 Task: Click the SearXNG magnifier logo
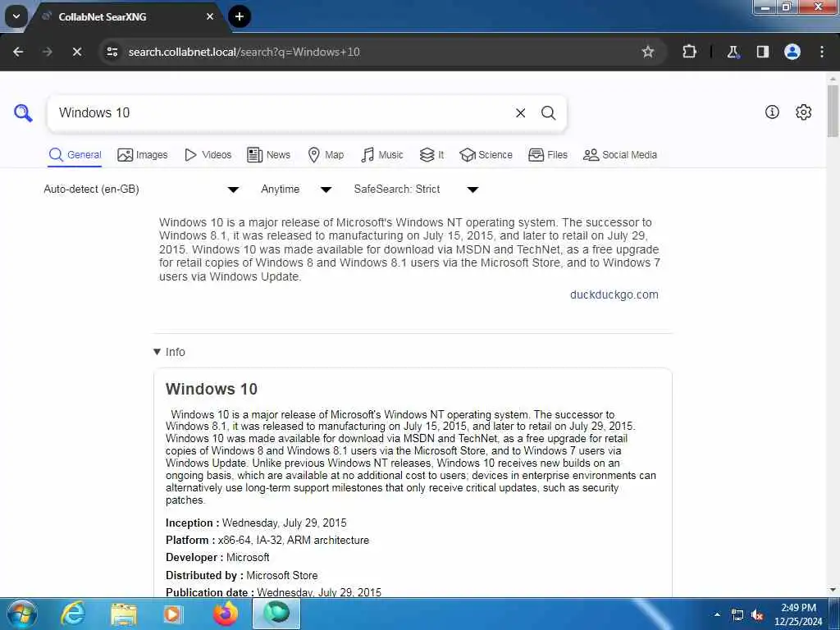[x=23, y=113]
